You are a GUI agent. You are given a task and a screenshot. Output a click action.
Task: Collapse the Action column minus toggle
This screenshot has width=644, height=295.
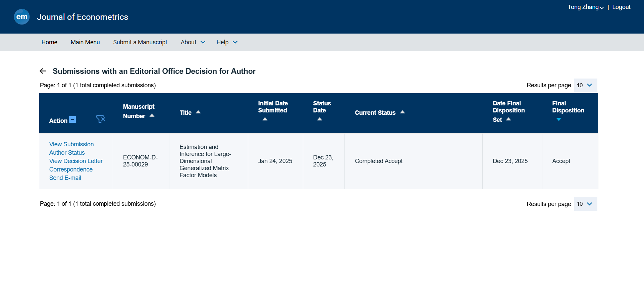point(72,119)
